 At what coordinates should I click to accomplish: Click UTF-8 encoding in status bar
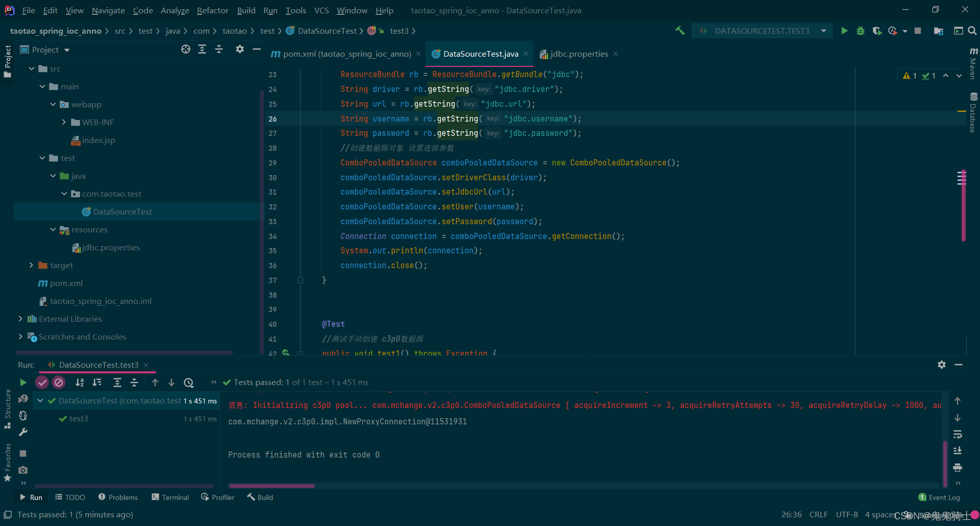pyautogui.click(x=847, y=514)
